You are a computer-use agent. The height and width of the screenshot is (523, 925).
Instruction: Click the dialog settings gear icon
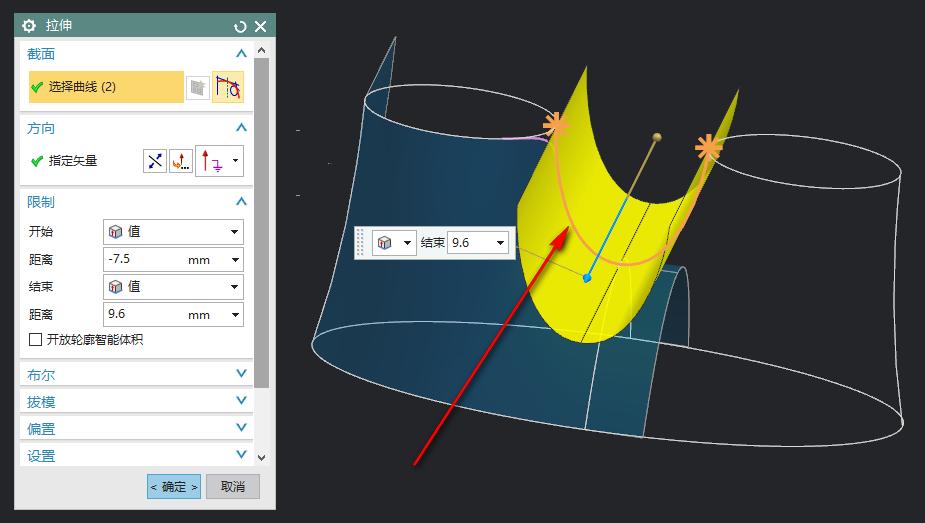pyautogui.click(x=29, y=26)
